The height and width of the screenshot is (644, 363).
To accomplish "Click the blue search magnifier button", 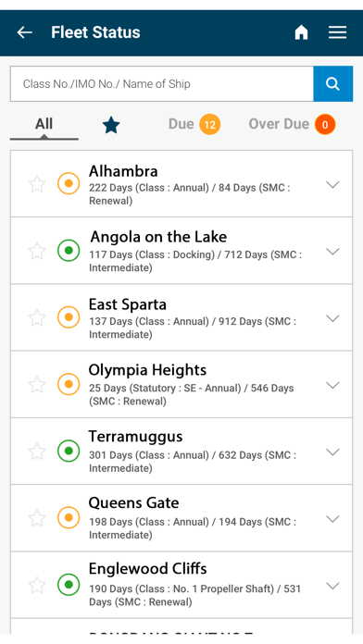I will tap(333, 84).
